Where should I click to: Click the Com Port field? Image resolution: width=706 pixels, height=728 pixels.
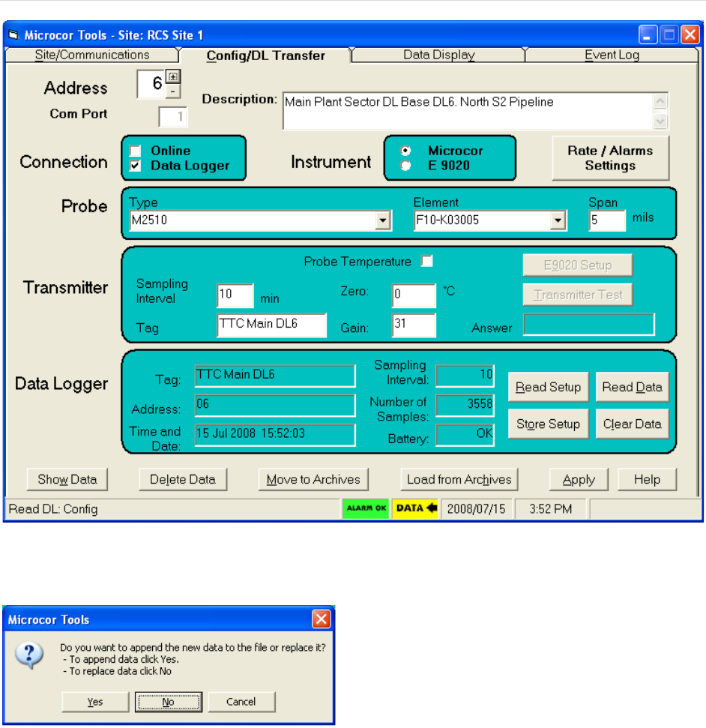pyautogui.click(x=172, y=116)
